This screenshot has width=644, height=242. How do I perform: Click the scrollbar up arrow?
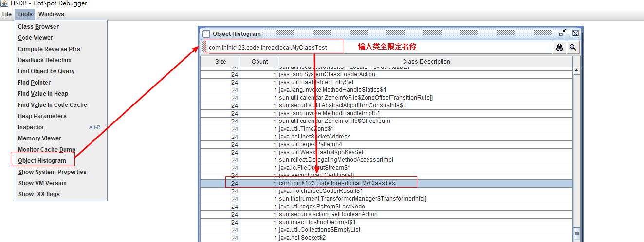(577, 71)
